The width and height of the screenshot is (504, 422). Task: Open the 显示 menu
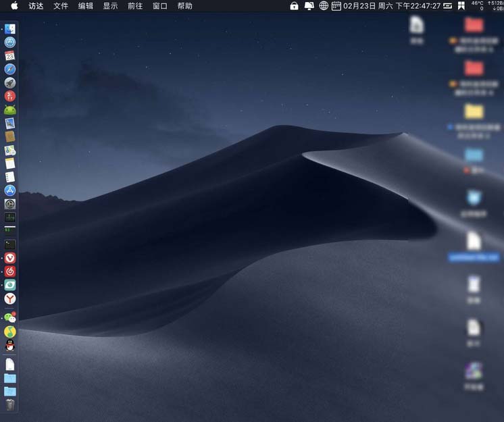point(110,6)
